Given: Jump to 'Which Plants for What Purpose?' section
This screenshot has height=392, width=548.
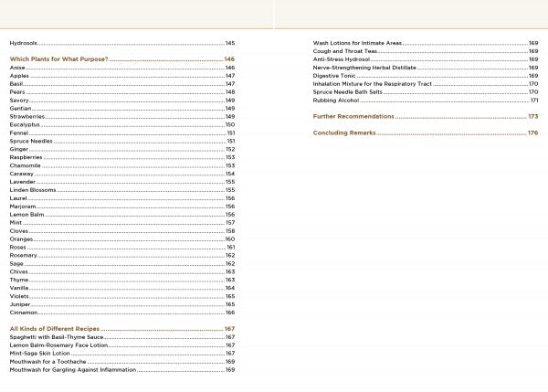Looking at the screenshot, I should tap(58, 58).
